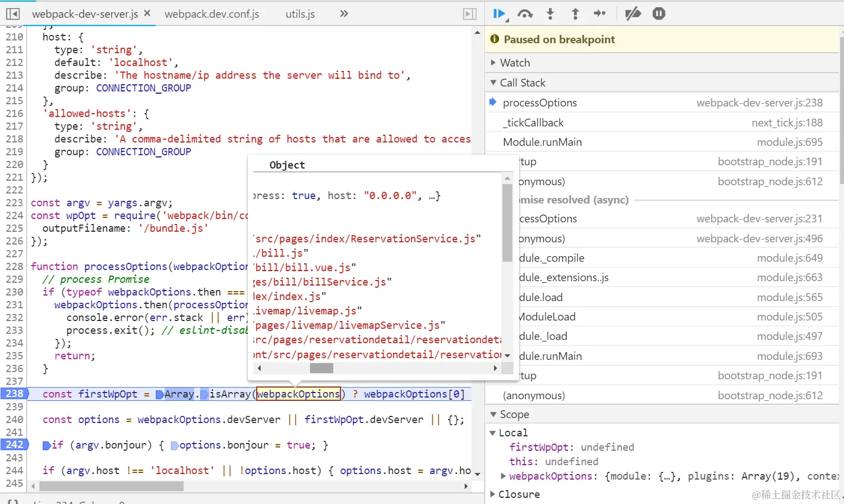Step out of current function
The width and height of the screenshot is (844, 504).
pos(575,14)
